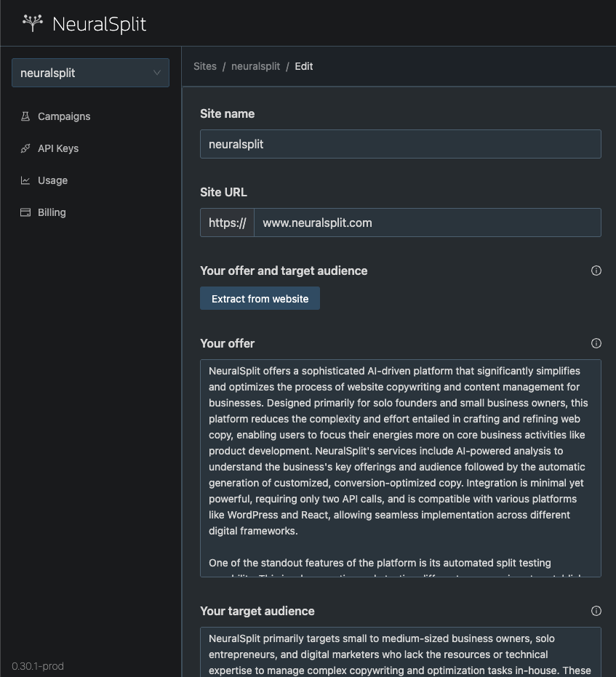The width and height of the screenshot is (616, 677).
Task: Open the neuralsplit site selector dropdown
Action: pyautogui.click(x=90, y=73)
